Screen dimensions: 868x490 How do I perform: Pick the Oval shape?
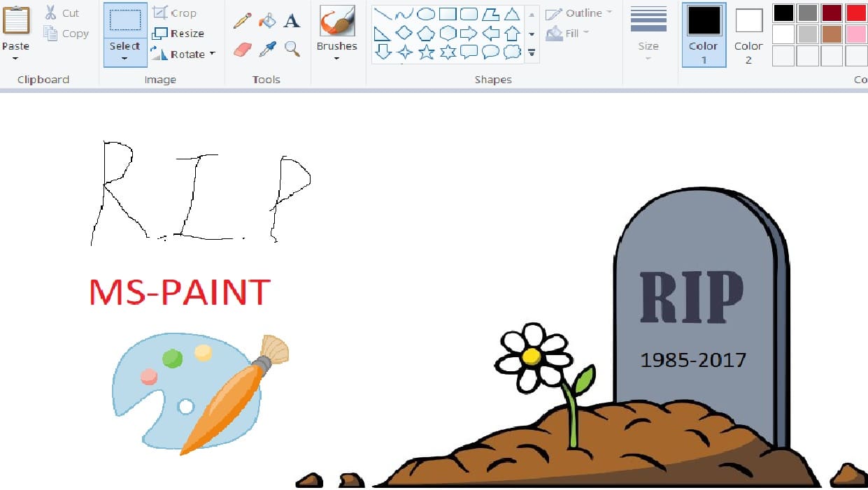click(425, 13)
